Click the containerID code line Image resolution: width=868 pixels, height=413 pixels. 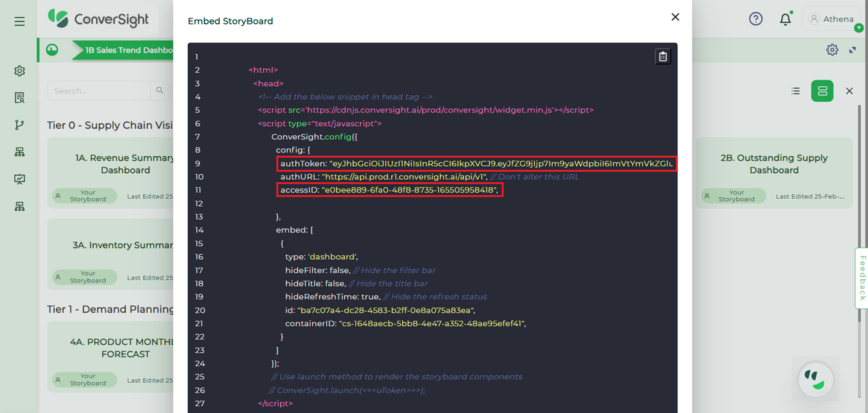click(x=406, y=324)
